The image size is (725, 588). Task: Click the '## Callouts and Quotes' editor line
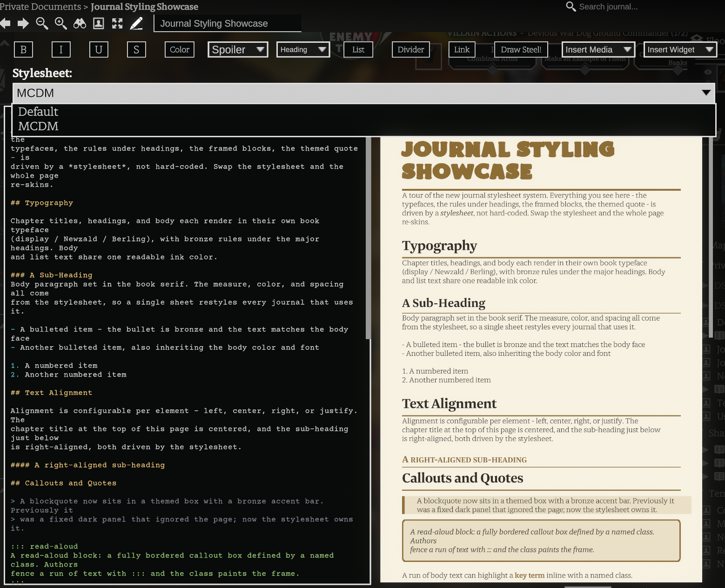(x=64, y=483)
